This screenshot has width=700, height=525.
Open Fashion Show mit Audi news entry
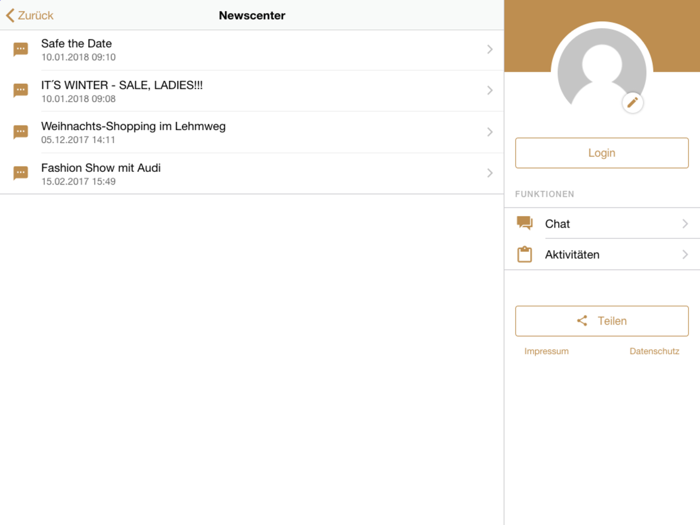pyautogui.click(x=252, y=173)
